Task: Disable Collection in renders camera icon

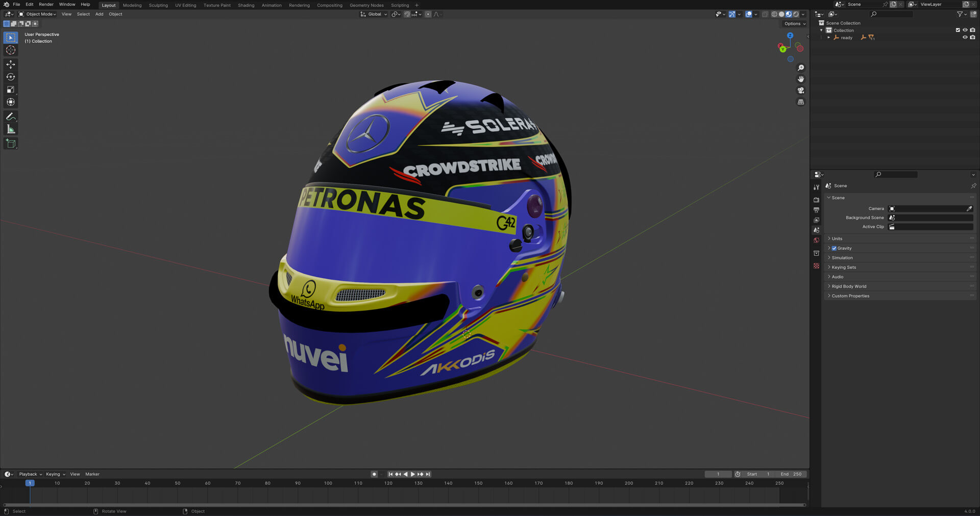Action: point(972,30)
